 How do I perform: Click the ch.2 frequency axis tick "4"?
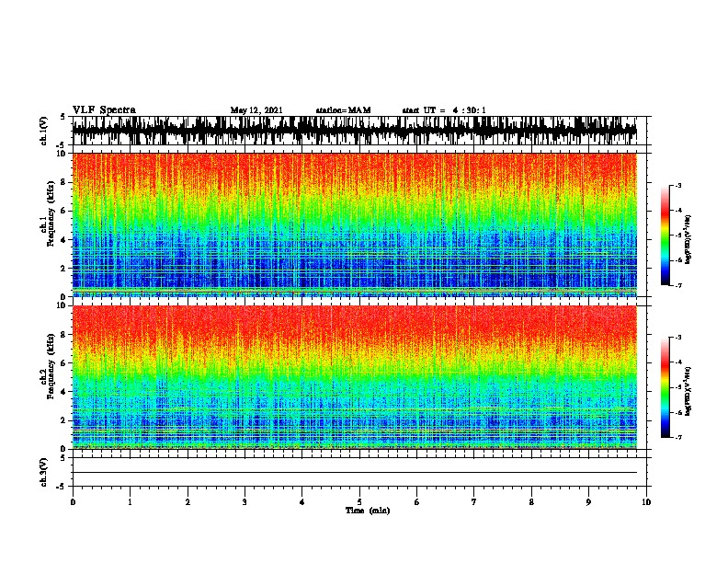click(63, 392)
